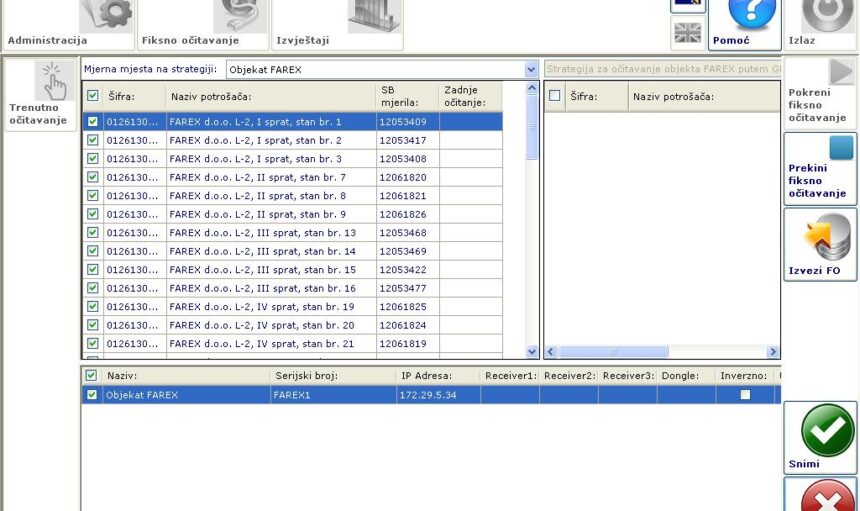Click scroll-up arrow of meter list
Image resolution: width=860 pixels, height=511 pixels.
click(531, 88)
